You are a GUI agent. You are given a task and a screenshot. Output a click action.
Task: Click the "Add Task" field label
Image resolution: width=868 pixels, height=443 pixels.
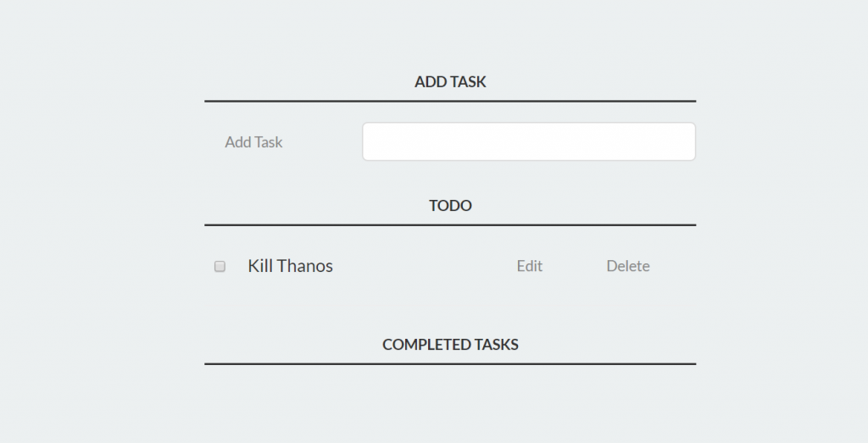coord(253,142)
